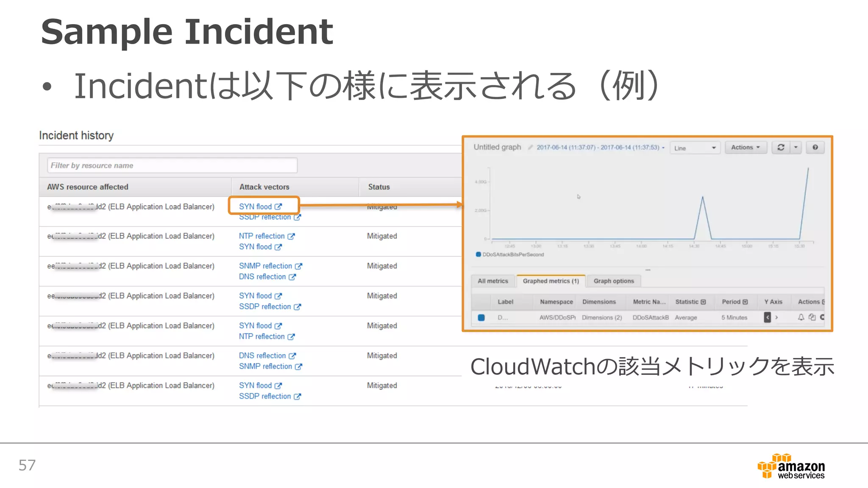
Task: Move metric to left Y axis arrow
Action: (767, 317)
